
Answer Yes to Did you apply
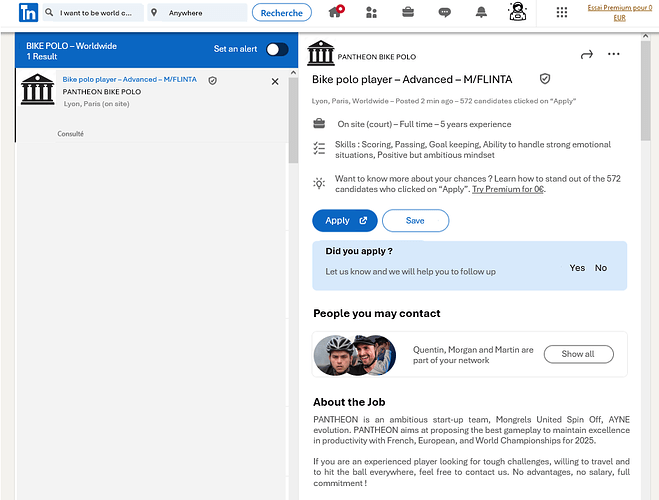pyautogui.click(x=577, y=268)
